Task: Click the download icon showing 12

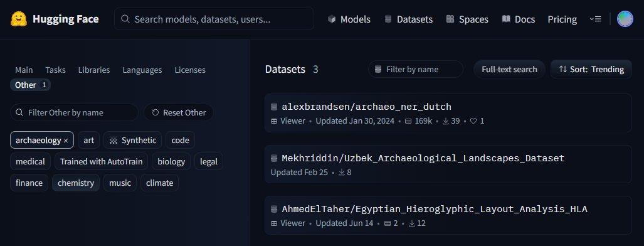Action: 412,223
